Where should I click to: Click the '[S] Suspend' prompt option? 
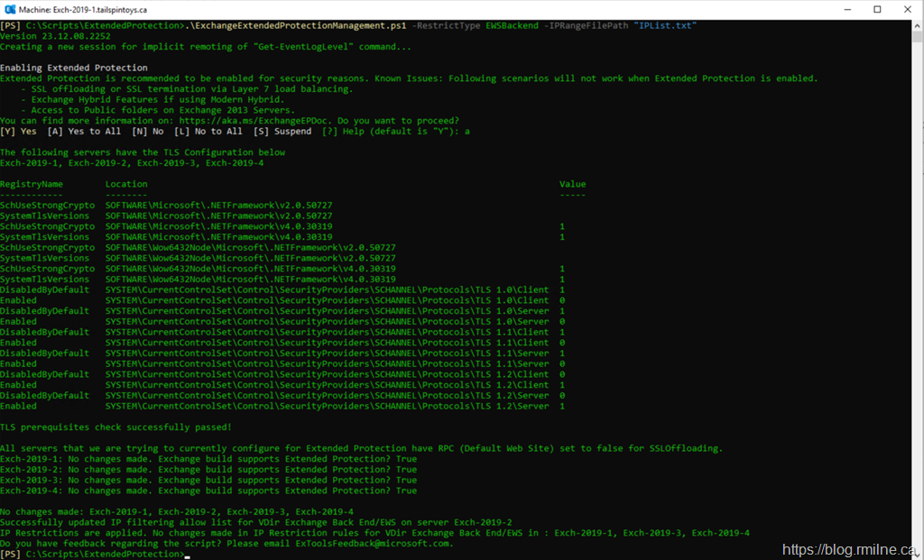pos(282,132)
